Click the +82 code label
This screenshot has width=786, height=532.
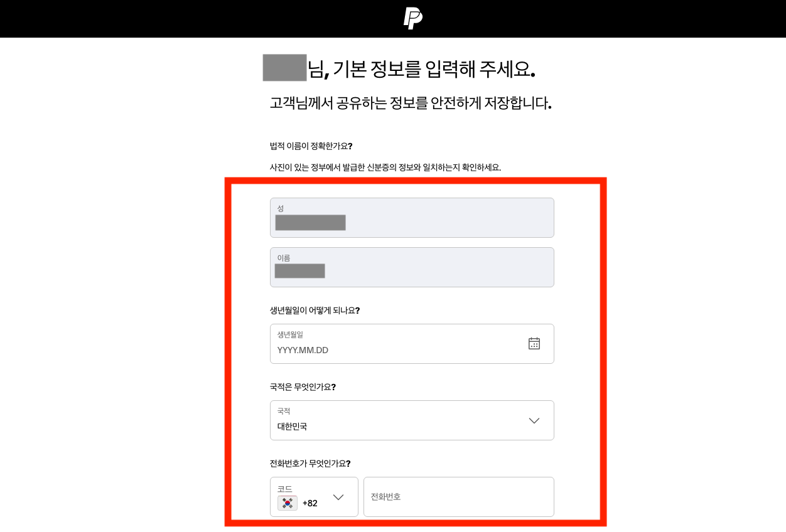click(x=309, y=503)
